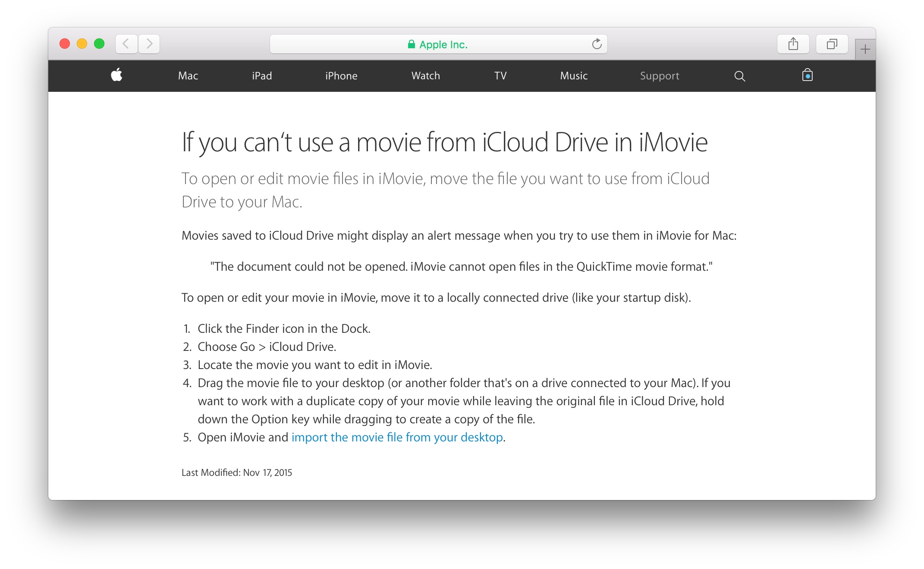
Task: Open a new tab with plus button
Action: click(865, 50)
